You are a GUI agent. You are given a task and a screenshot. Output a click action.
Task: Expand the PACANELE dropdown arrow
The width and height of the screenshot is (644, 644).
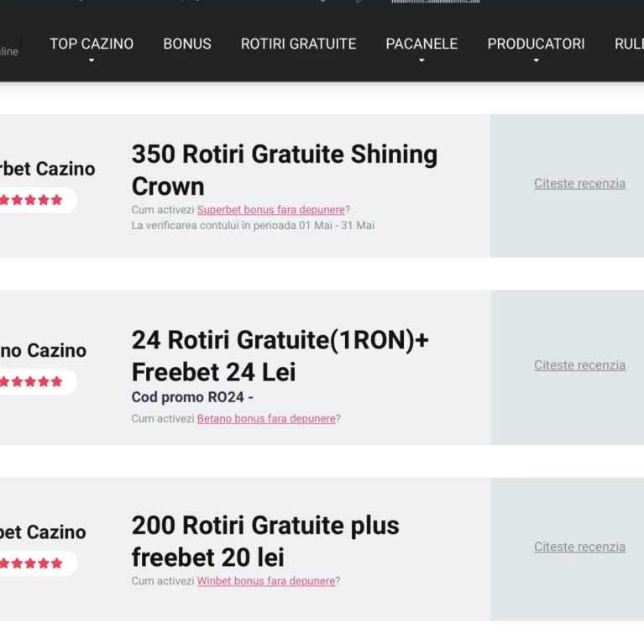coord(421,60)
